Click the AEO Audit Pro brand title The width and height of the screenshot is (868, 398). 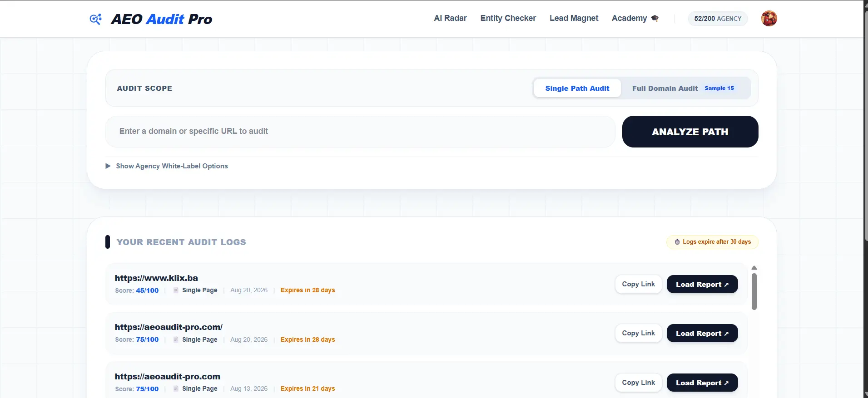tap(162, 19)
